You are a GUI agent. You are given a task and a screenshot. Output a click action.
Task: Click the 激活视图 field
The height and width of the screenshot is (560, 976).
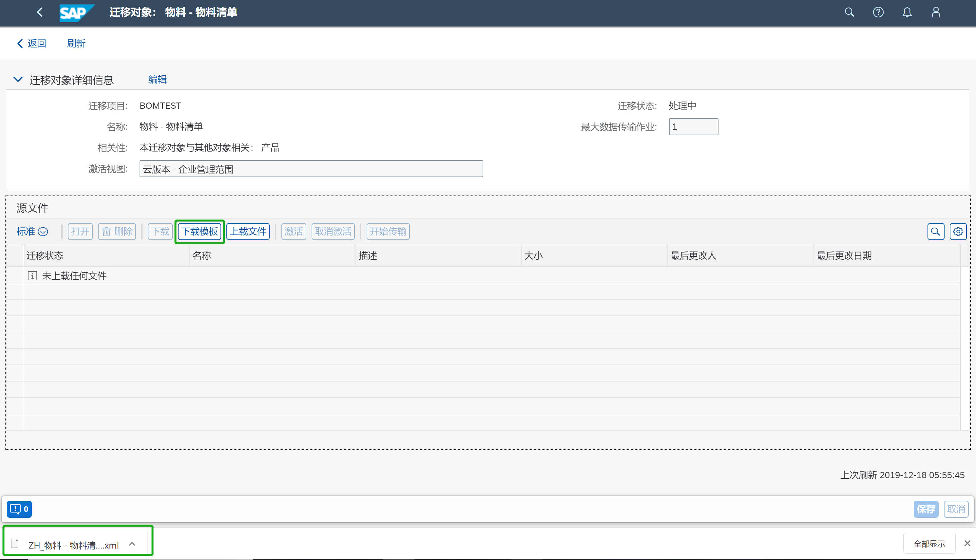[311, 169]
